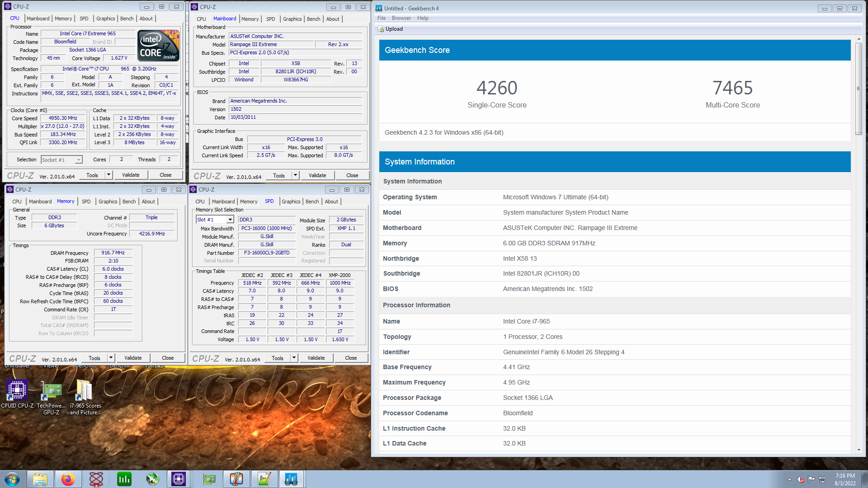Click the Intel Core i7 logo image

point(158,45)
